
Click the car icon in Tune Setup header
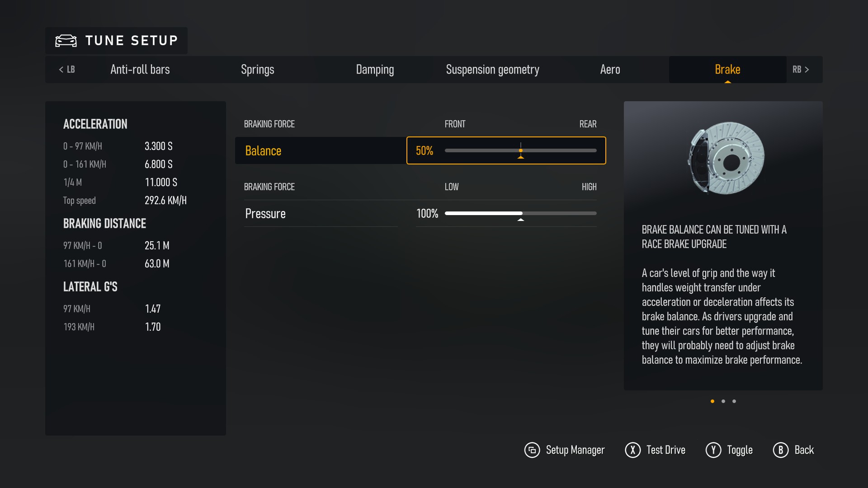pos(66,41)
